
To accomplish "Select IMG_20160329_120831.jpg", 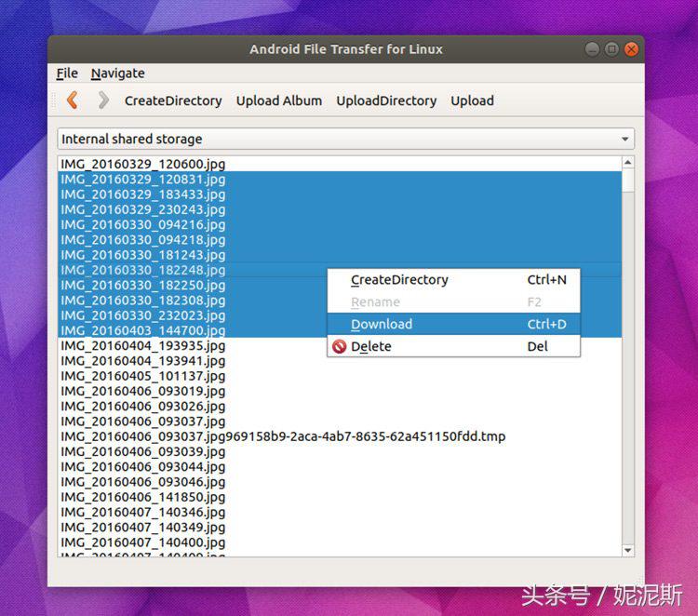I will 340,179.
